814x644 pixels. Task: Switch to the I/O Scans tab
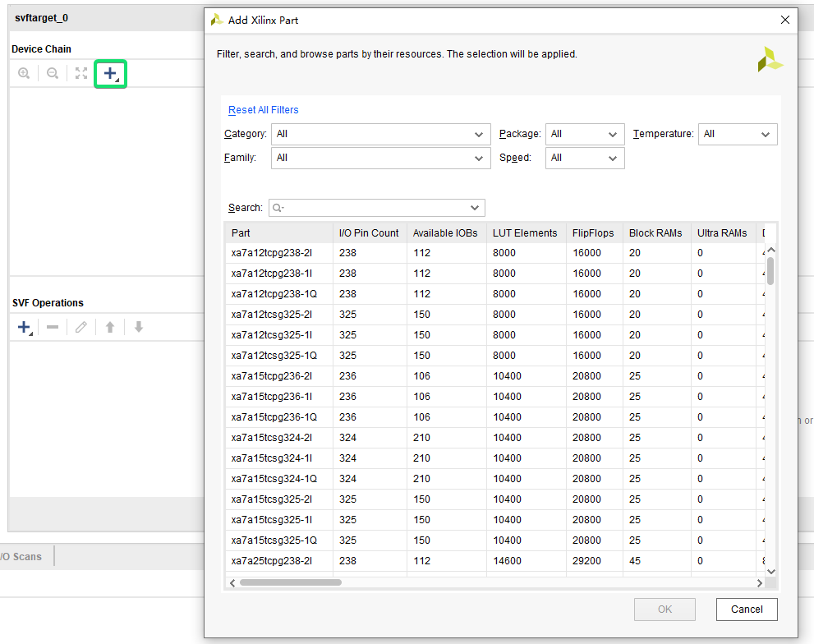coord(21,557)
